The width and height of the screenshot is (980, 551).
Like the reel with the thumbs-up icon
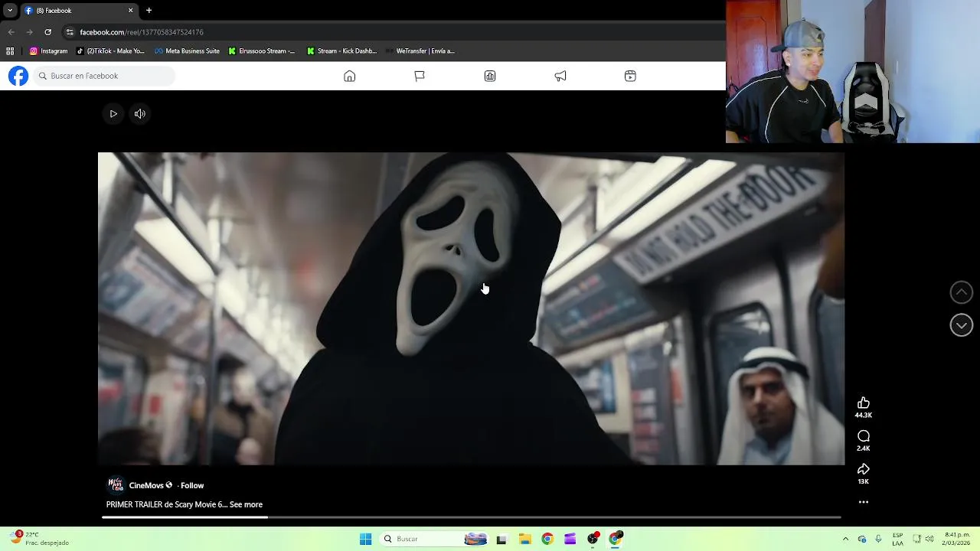(864, 403)
